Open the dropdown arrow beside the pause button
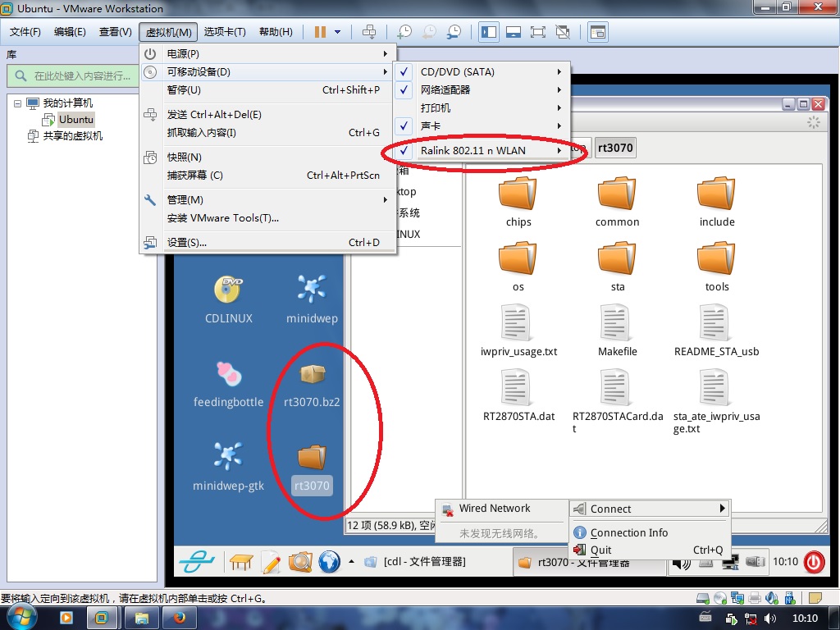 click(337, 32)
